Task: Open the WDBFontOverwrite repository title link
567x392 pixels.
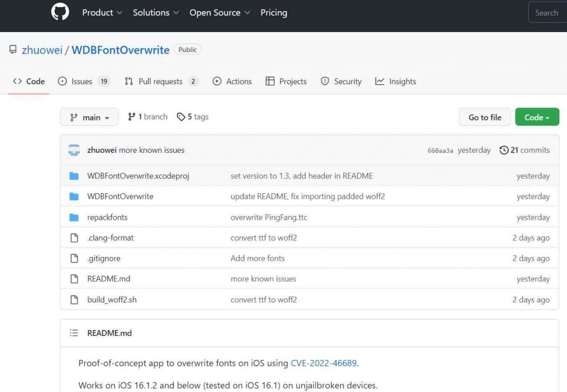Action: point(120,50)
